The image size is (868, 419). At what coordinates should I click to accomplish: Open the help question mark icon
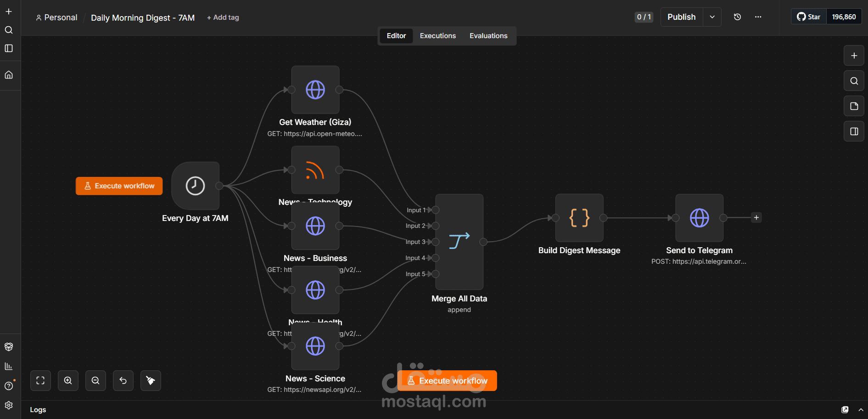(x=9, y=386)
